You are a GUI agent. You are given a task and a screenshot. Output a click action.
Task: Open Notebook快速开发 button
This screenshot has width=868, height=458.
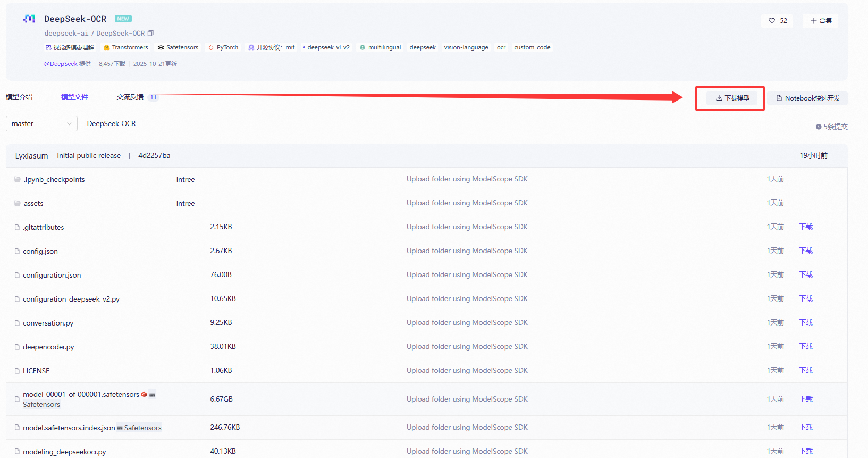tap(807, 98)
